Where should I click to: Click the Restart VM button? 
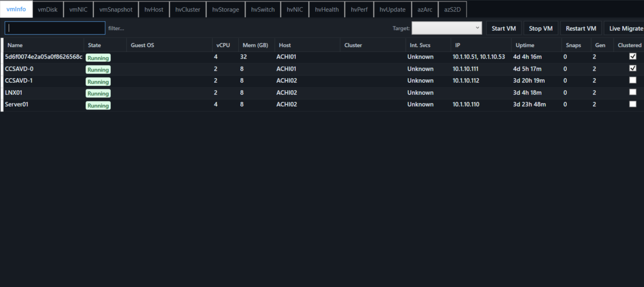coord(581,28)
